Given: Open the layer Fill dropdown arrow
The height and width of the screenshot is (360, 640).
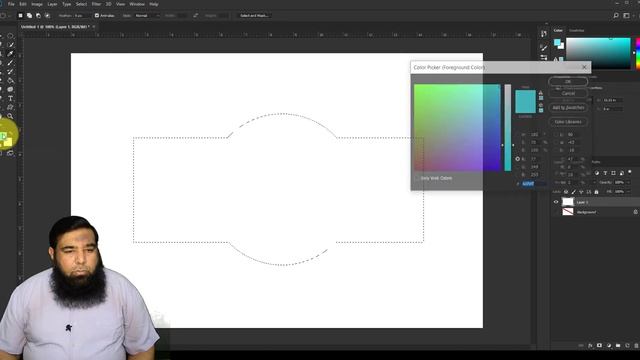Looking at the screenshot, I should (x=628, y=192).
